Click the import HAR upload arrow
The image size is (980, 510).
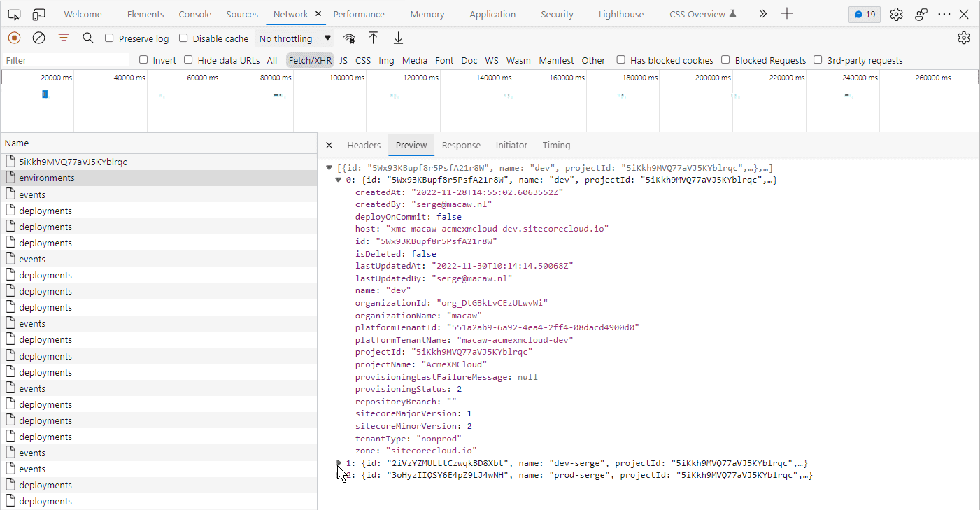(x=374, y=38)
